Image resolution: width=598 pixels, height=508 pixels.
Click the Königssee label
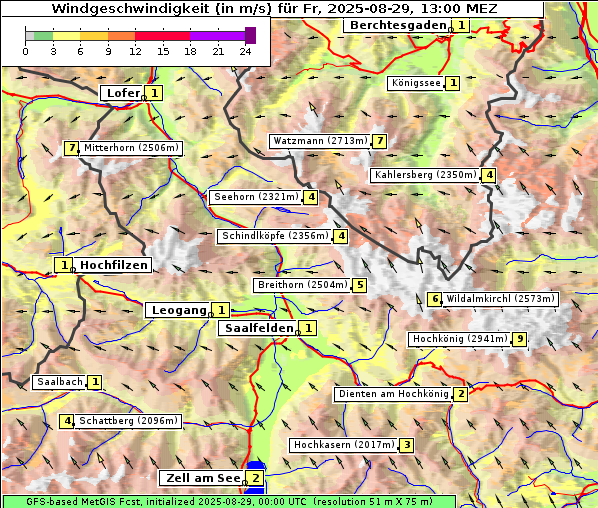(416, 83)
